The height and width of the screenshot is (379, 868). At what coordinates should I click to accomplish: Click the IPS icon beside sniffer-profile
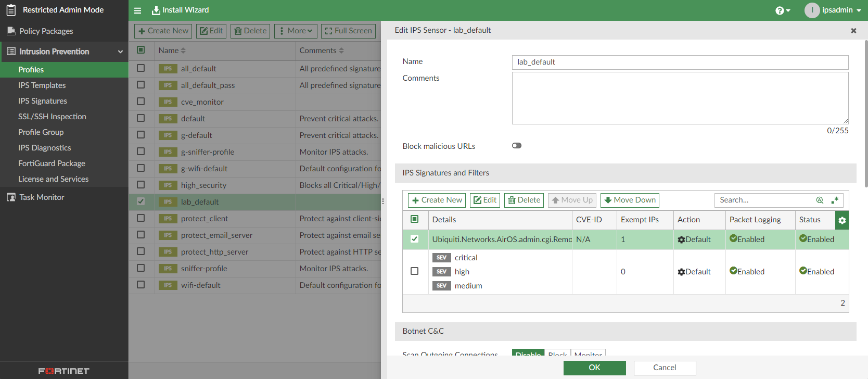tap(168, 269)
